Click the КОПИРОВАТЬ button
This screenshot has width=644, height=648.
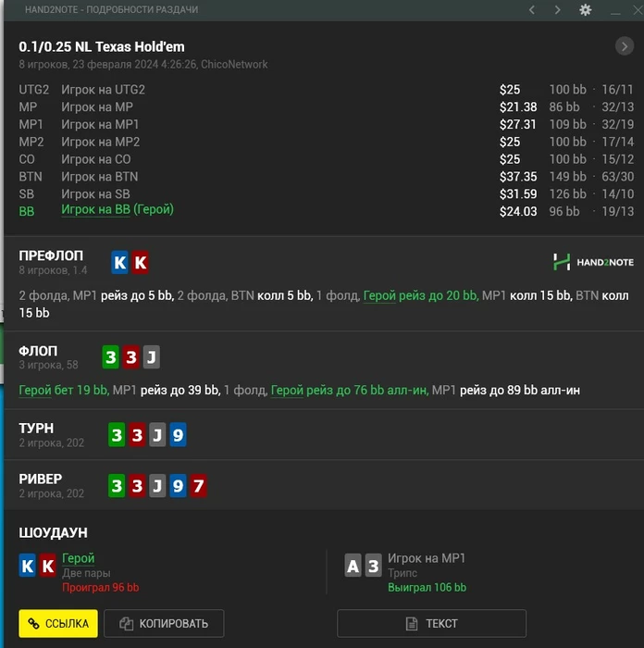pyautogui.click(x=164, y=623)
